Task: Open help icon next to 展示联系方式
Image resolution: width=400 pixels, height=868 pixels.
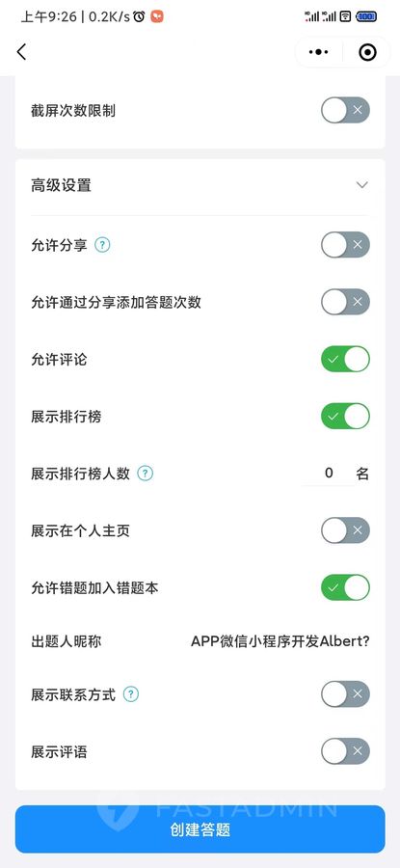Action: coord(130,694)
